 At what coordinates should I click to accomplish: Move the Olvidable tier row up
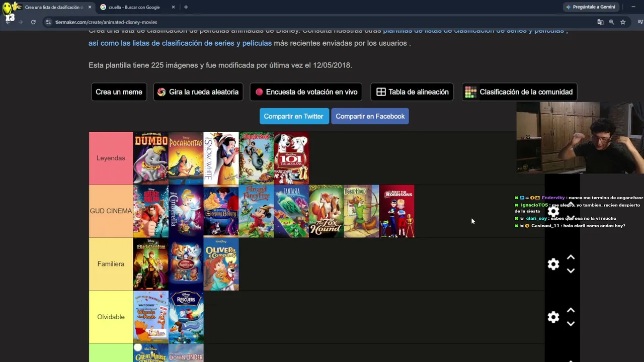point(571,311)
